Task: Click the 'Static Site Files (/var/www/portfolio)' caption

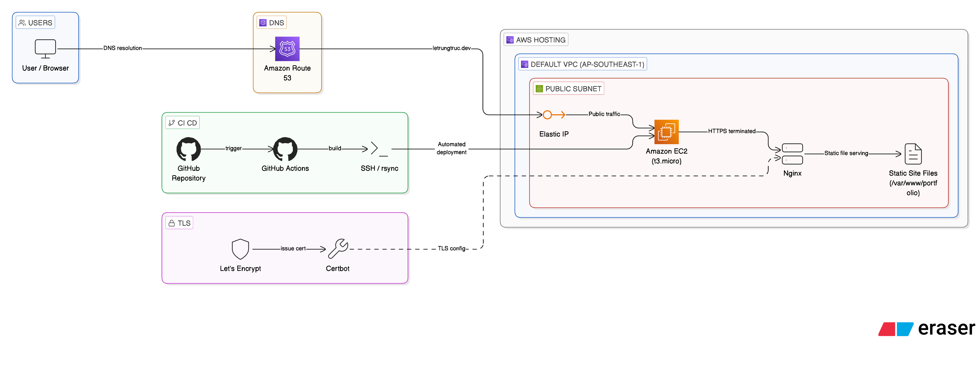Action: click(913, 183)
